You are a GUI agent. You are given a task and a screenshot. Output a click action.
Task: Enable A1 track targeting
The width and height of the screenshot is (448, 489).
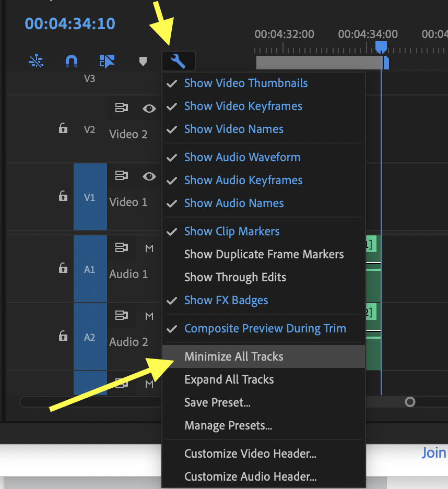tap(90, 268)
